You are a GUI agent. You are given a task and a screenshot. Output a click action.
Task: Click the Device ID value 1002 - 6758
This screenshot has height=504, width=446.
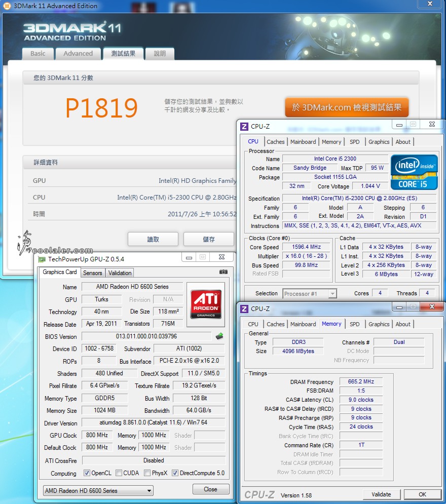point(99,348)
